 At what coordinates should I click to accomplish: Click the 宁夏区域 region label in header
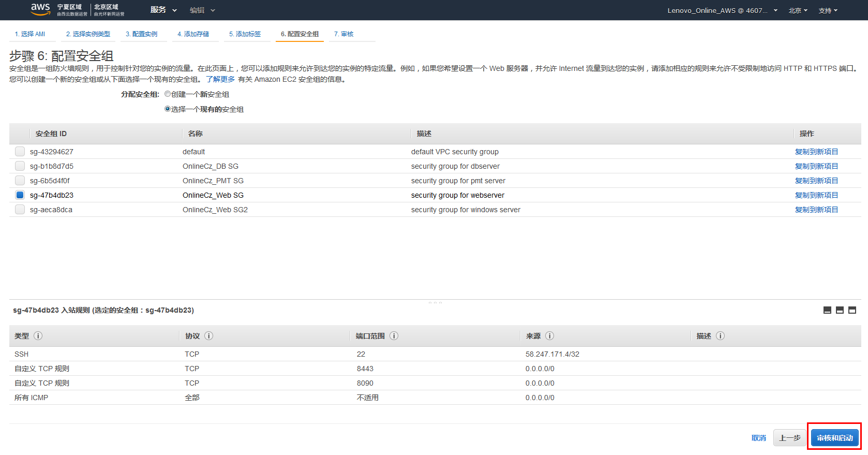[x=69, y=7]
